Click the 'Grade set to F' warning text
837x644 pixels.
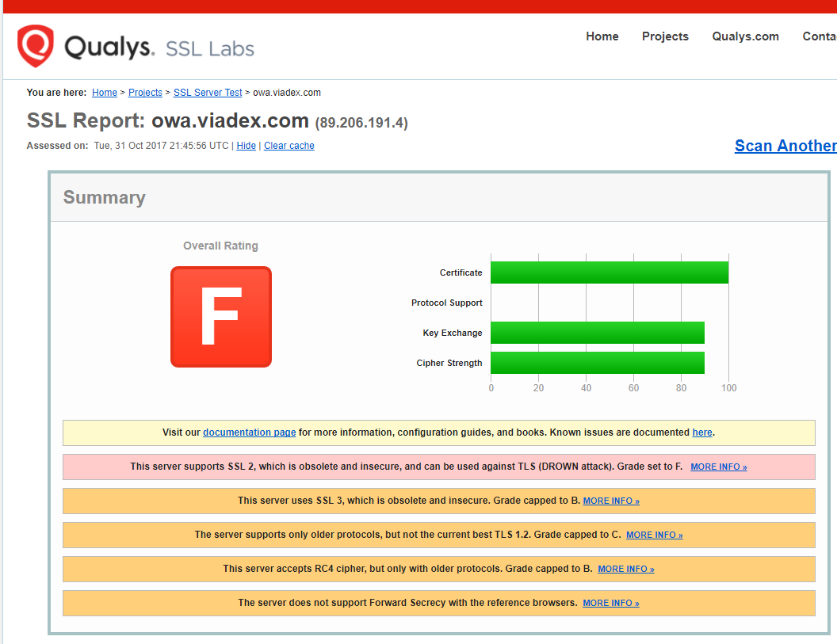tap(650, 467)
